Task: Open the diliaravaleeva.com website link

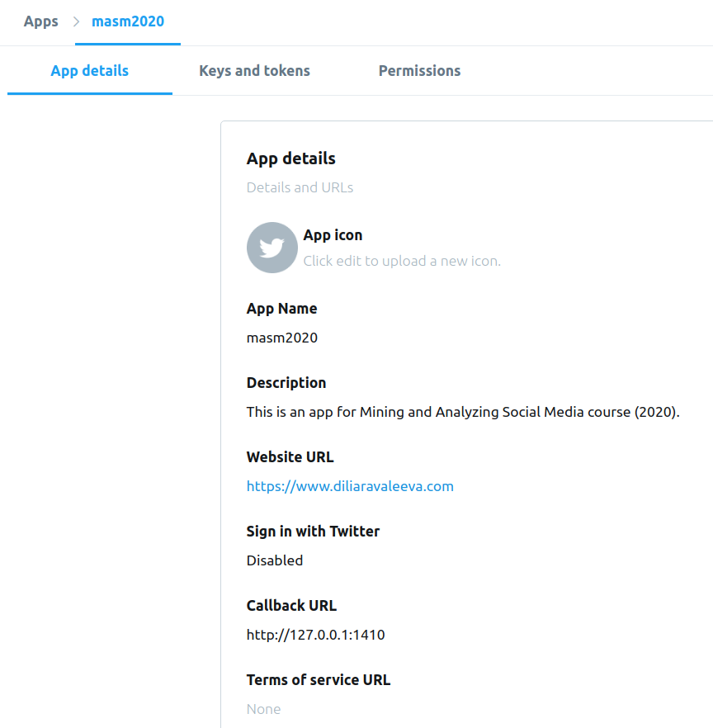Action: 350,486
